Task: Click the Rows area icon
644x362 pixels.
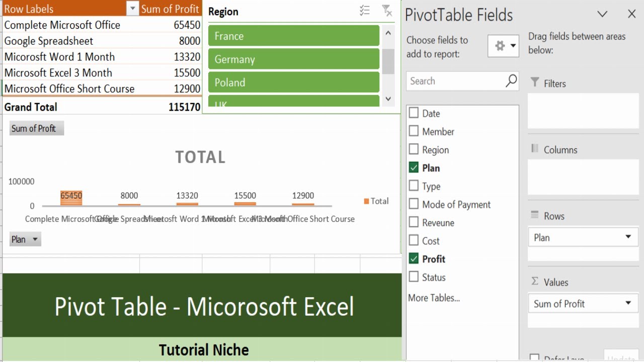Action: [x=535, y=215]
